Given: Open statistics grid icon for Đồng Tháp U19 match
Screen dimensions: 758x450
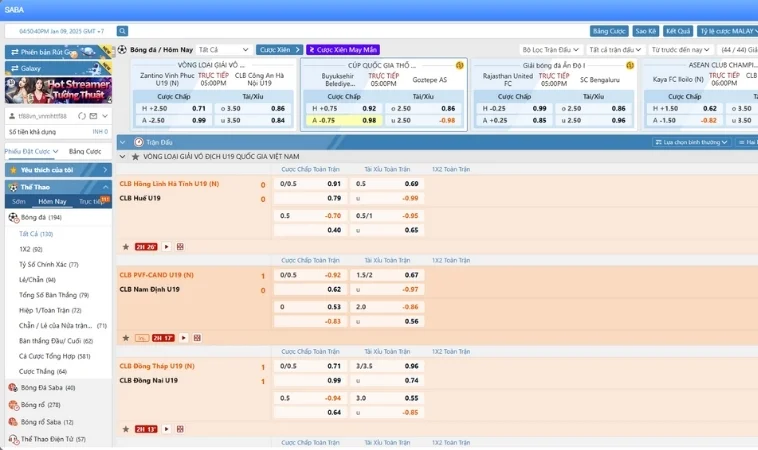Looking at the screenshot, I should (179, 428).
